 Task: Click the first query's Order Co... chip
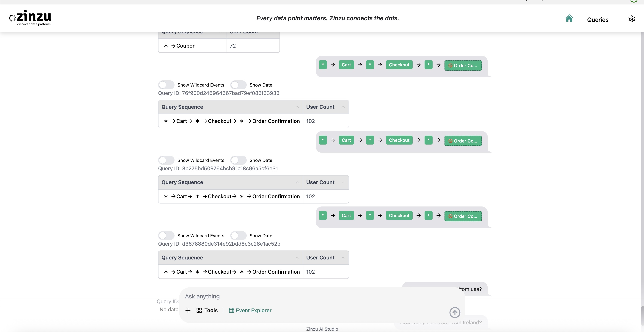463,65
